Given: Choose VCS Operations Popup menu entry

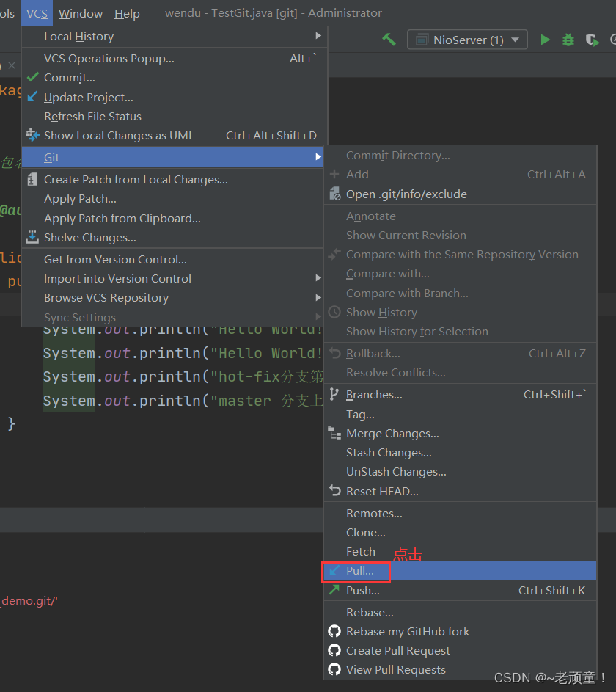Looking at the screenshot, I should 175,58.
